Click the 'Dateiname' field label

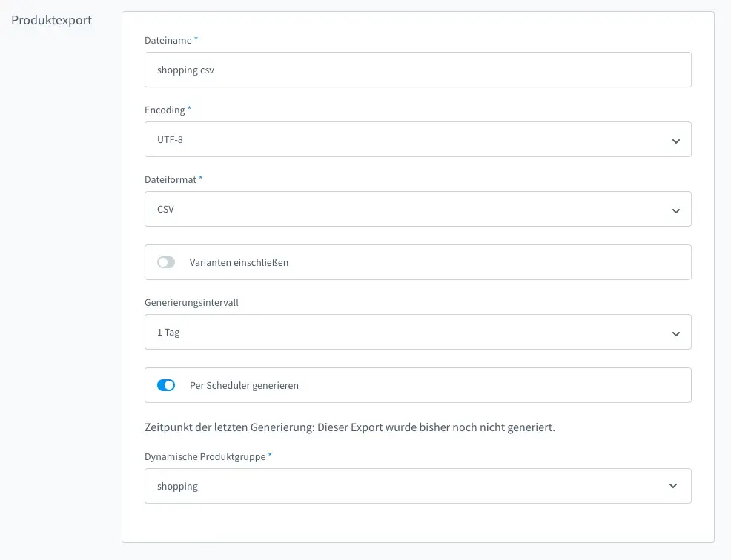pyautogui.click(x=168, y=41)
